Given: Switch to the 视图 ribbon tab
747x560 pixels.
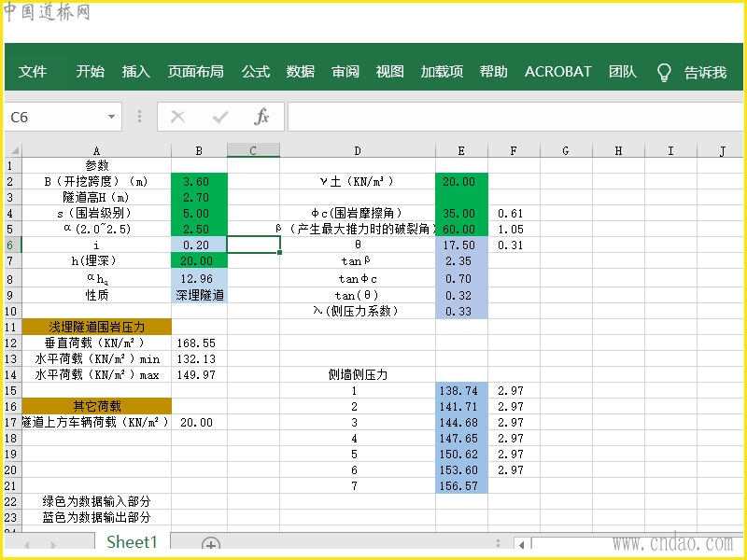Looking at the screenshot, I should click(x=389, y=72).
